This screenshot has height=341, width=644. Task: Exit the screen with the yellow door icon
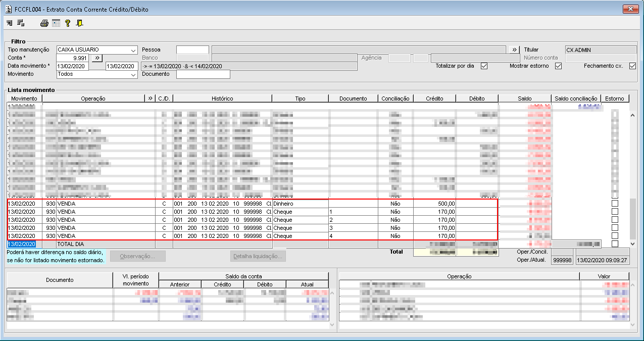(79, 23)
